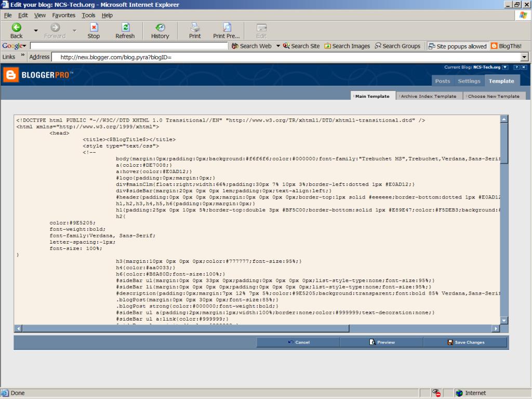Screen dimensions: 532x399
Task: Open the File menu
Action: tap(8, 15)
